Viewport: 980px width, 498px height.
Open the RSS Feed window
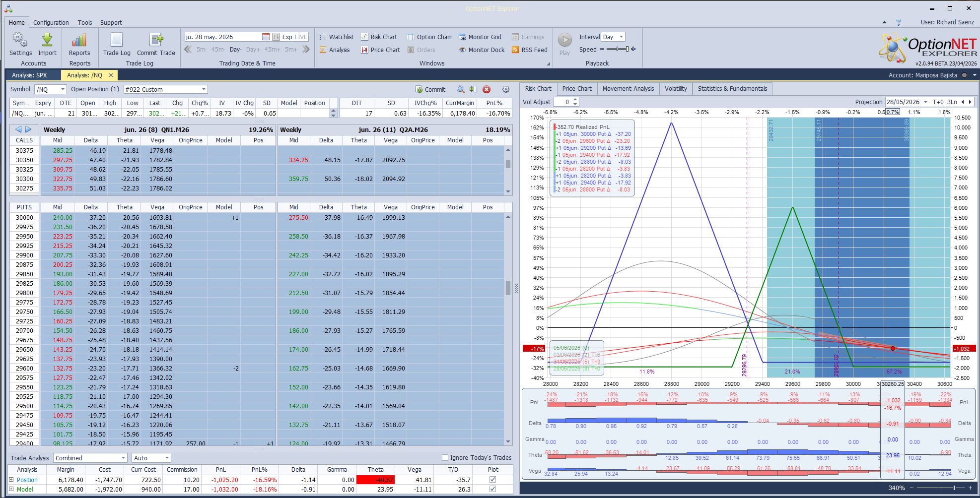(529, 50)
